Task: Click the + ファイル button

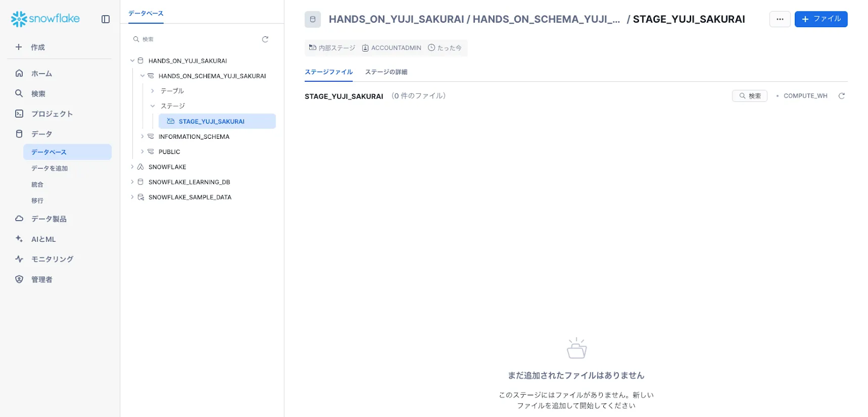Action: 821,19
